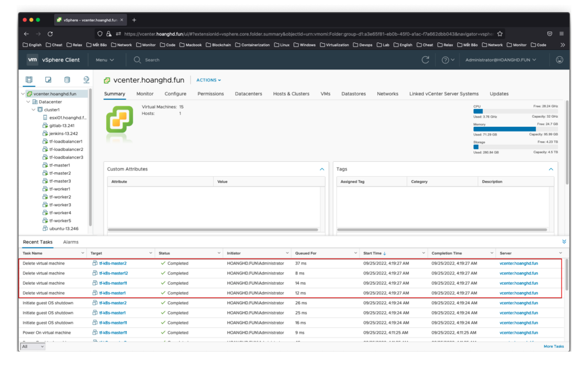Open the help question mark menu
This screenshot has height=376, width=588.
coord(448,60)
